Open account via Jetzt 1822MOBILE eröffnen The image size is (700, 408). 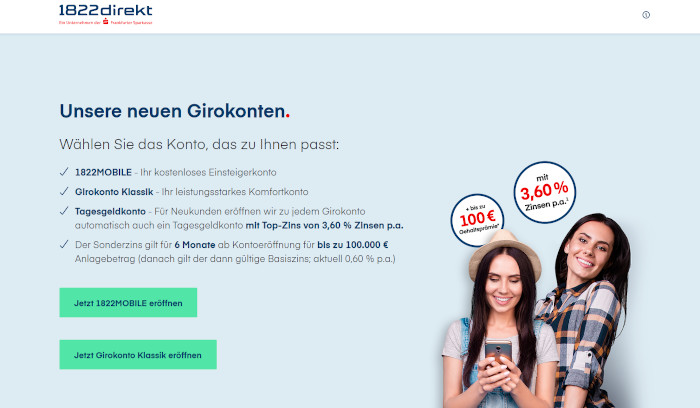click(128, 303)
